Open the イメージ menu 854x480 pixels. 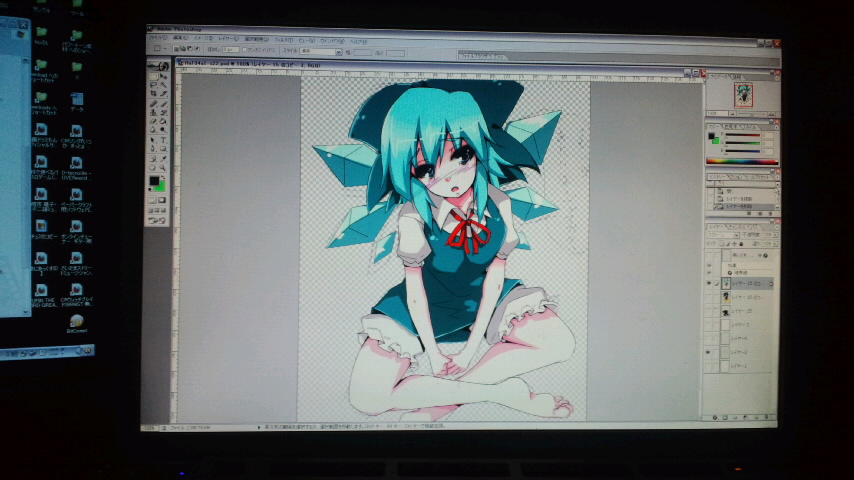pos(204,38)
